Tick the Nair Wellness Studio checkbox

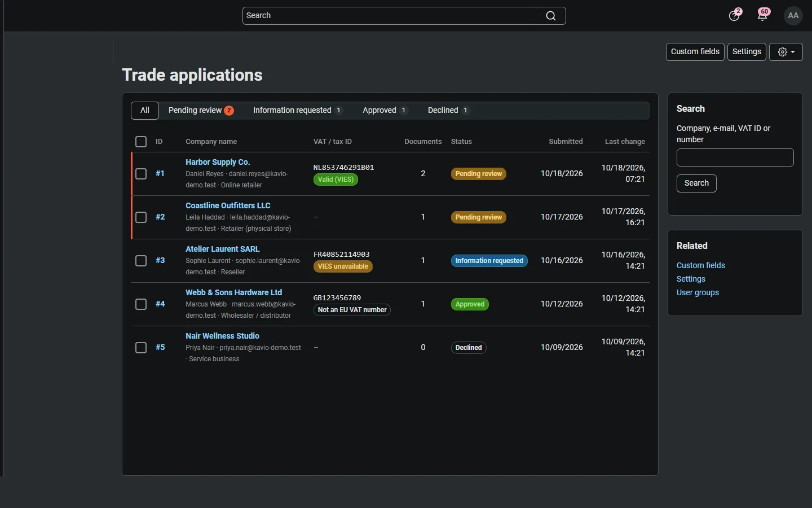coord(141,348)
